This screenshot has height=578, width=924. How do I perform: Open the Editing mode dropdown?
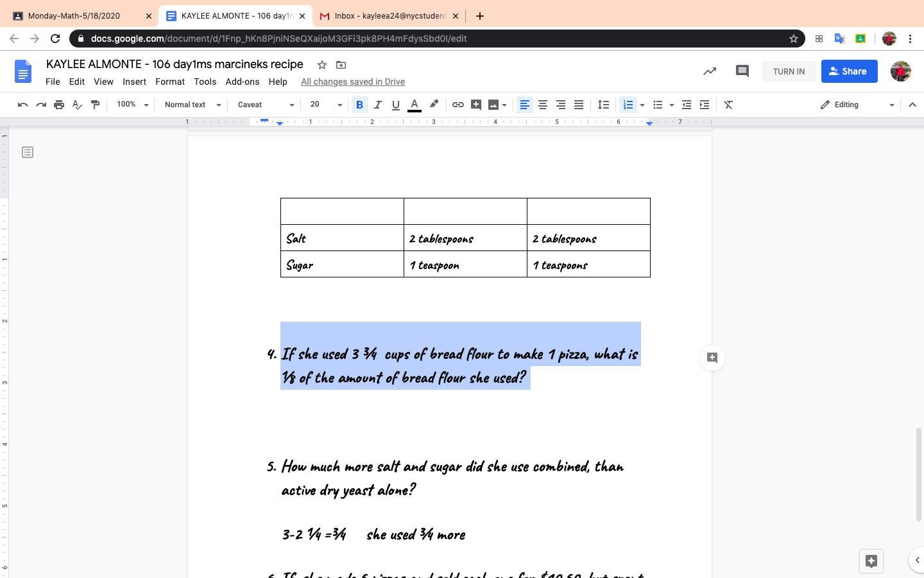(x=857, y=105)
